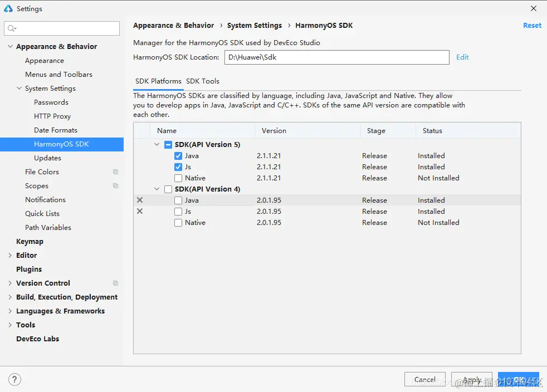Open the Date Formats page

(56, 130)
